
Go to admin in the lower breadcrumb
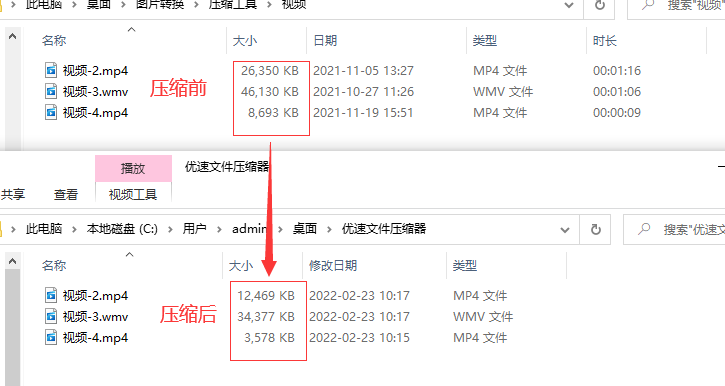tap(250, 228)
